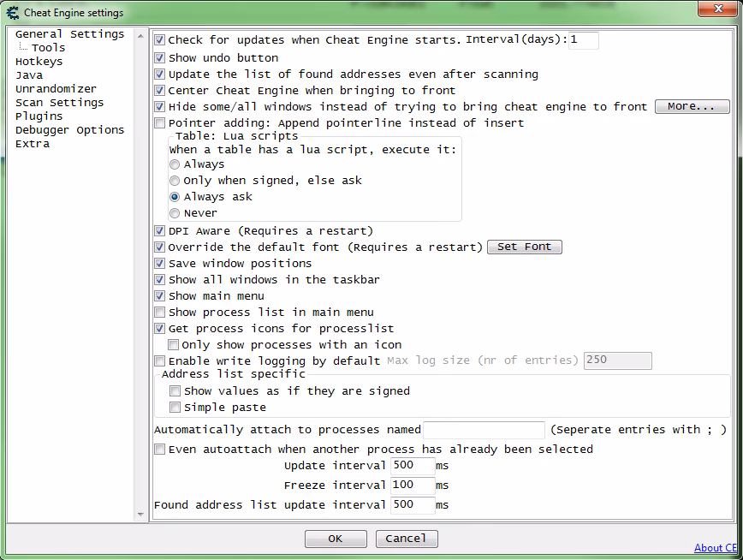Image resolution: width=743 pixels, height=560 pixels.
Task: Enable Show values as if they are signed
Action: (x=175, y=391)
